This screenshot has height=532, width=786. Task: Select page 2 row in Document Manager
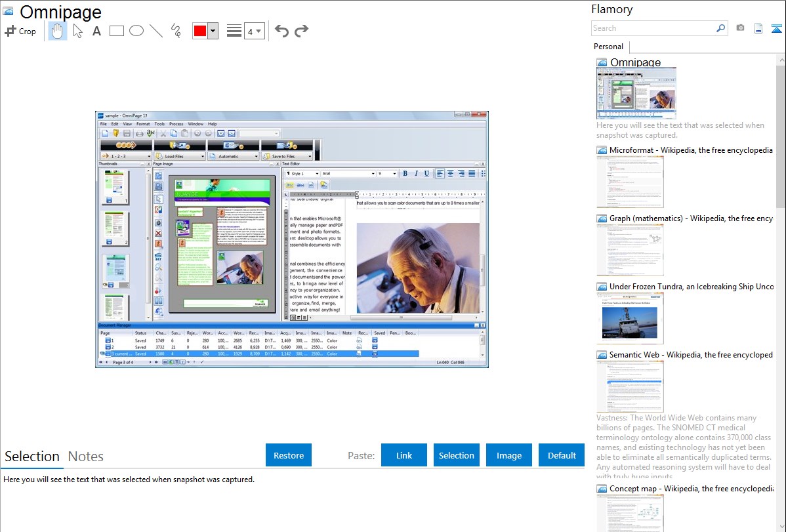258,347
